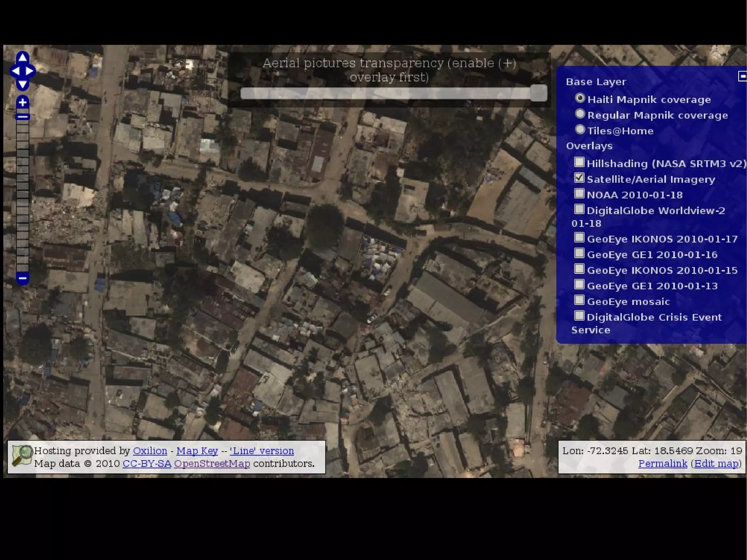The width and height of the screenshot is (747, 560).
Task: Zoom out with the bottom minus button
Action: tap(23, 278)
